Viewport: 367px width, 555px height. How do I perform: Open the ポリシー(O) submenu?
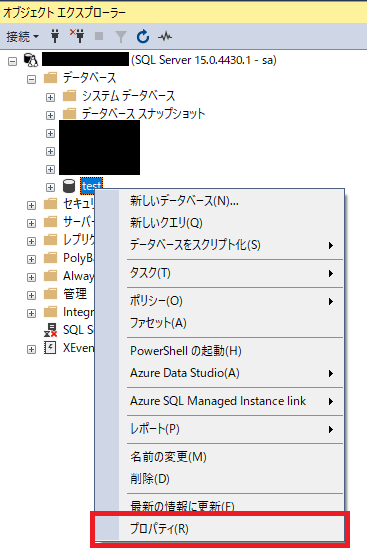click(219, 301)
